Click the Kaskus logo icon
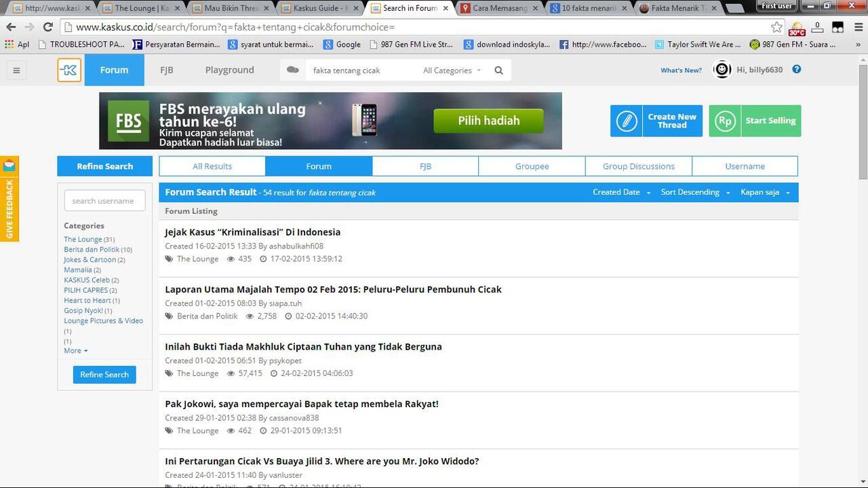The height and width of the screenshot is (488, 868). coord(69,70)
